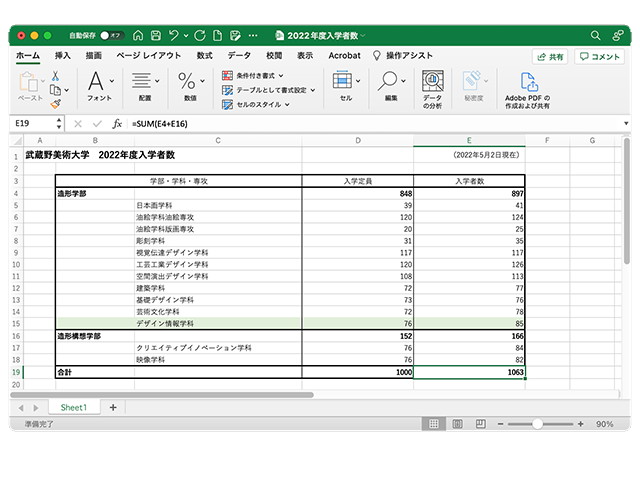Switch to the ホーム tab
The image size is (640, 480).
[x=28, y=56]
